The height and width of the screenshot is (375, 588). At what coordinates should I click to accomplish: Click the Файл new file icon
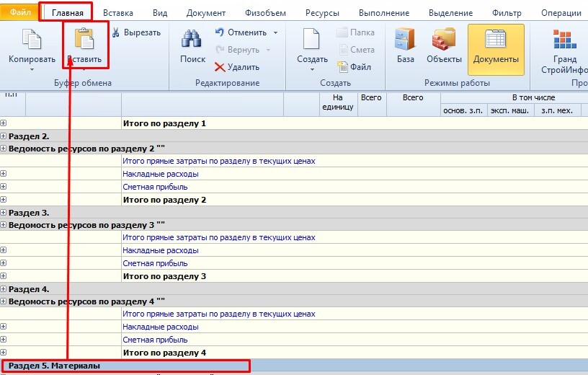[x=342, y=67]
